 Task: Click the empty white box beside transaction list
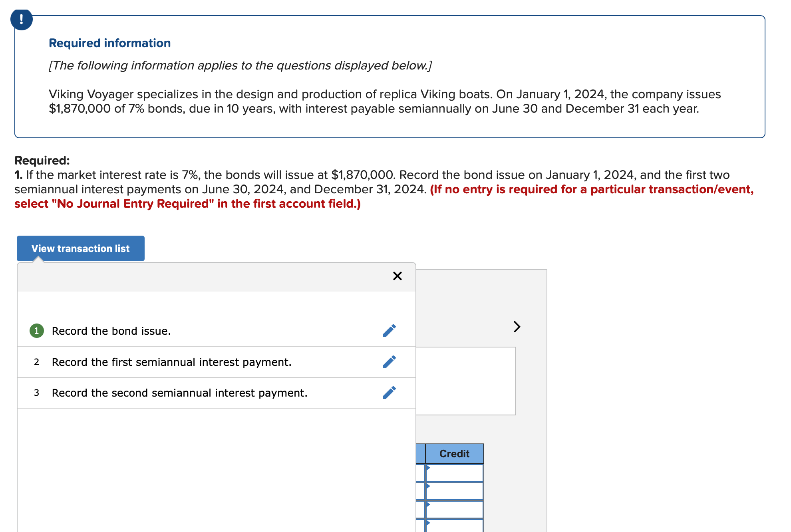465,381
